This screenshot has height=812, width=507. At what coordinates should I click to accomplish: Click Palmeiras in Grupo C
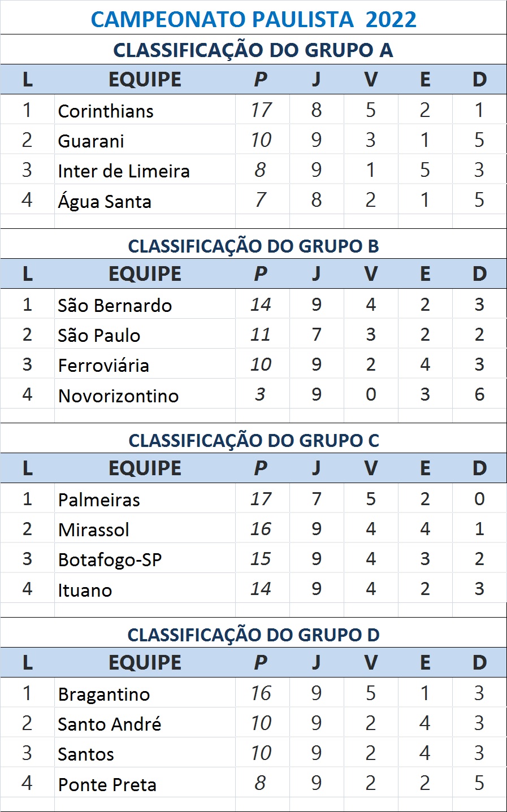[99, 500]
